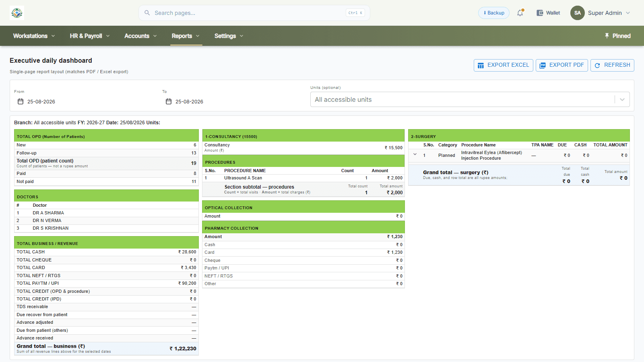Click the search magnifier icon
644x362 pixels.
147,13
